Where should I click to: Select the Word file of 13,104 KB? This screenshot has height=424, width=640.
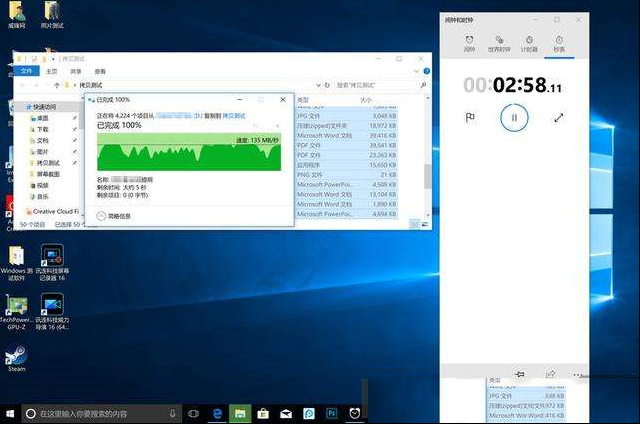pyautogui.click(x=347, y=194)
